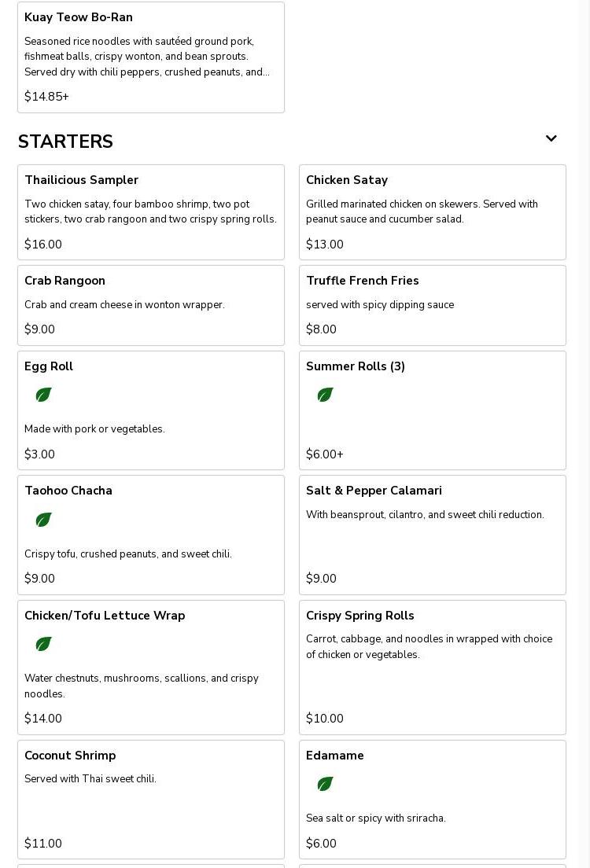Click the leaf icon on Summer Rolls
This screenshot has width=590, height=868.
click(325, 395)
